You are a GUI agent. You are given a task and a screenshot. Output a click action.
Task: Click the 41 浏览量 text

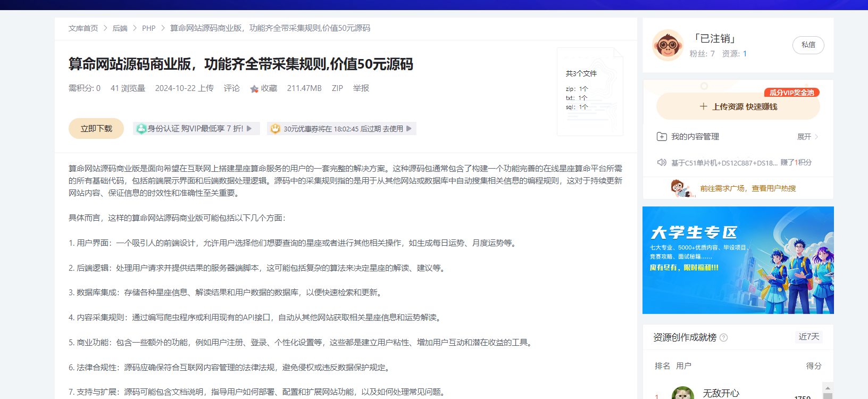pos(128,88)
